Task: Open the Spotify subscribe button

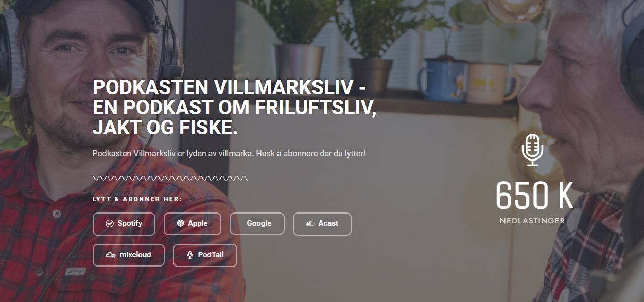Action: 124,224
